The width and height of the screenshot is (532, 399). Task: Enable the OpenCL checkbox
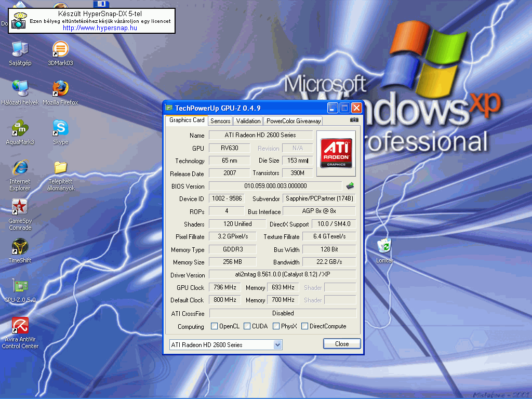click(214, 326)
